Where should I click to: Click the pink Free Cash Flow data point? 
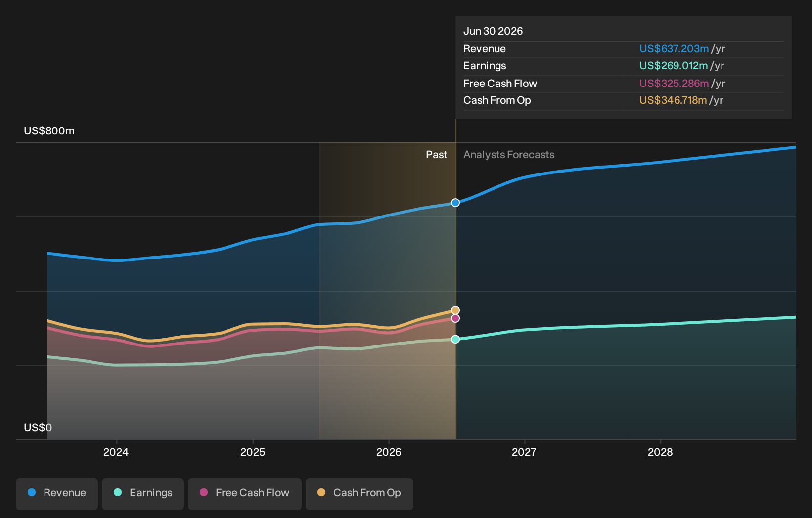[x=455, y=318]
